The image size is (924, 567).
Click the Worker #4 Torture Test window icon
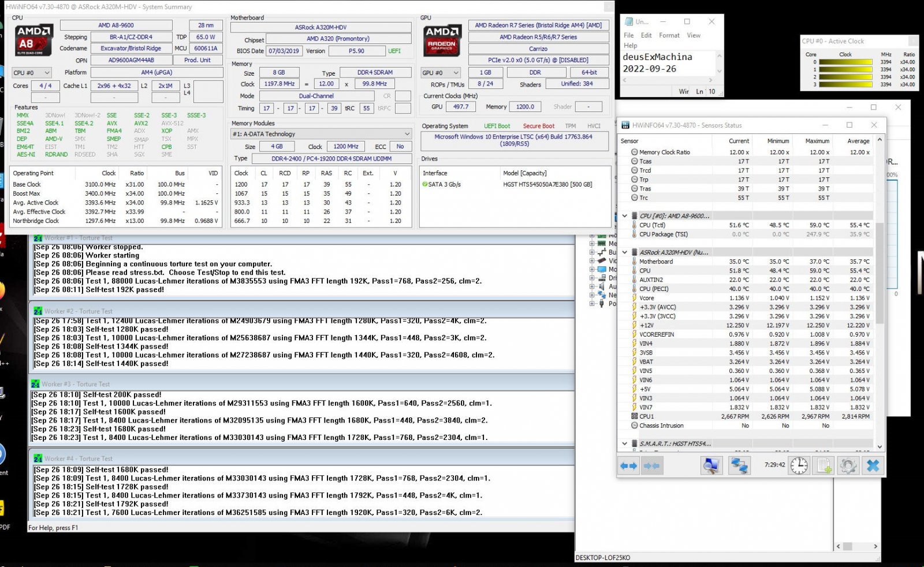pos(38,458)
